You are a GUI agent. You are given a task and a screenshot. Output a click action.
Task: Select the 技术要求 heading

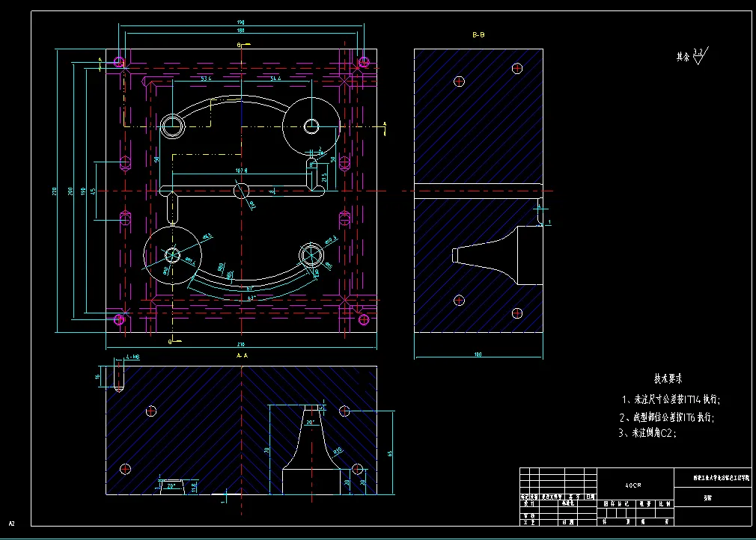point(668,378)
